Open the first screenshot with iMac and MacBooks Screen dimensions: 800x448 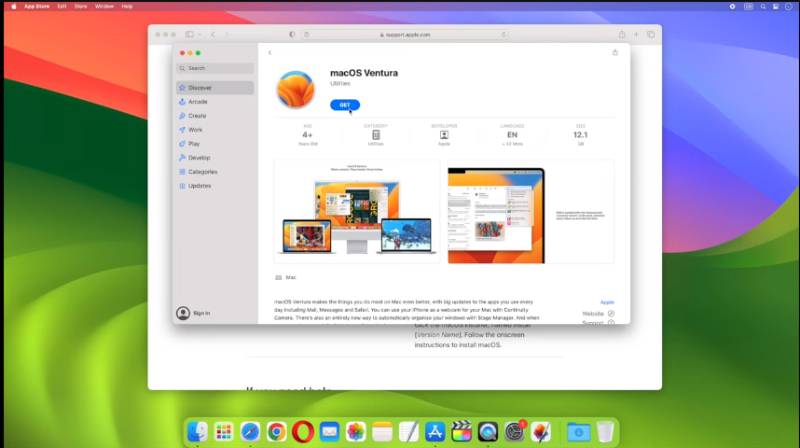(357, 211)
